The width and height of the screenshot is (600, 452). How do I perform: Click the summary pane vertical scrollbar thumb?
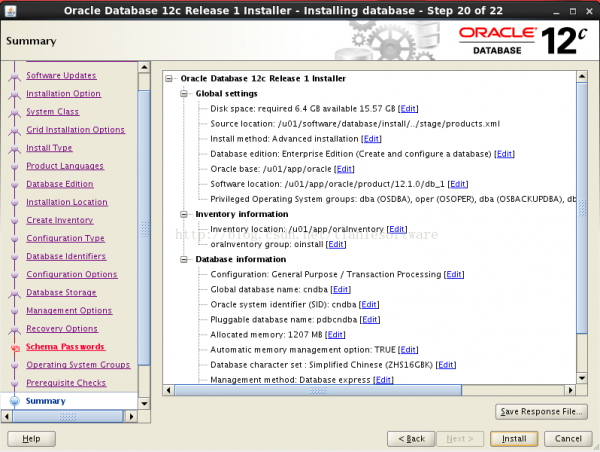pos(582,208)
